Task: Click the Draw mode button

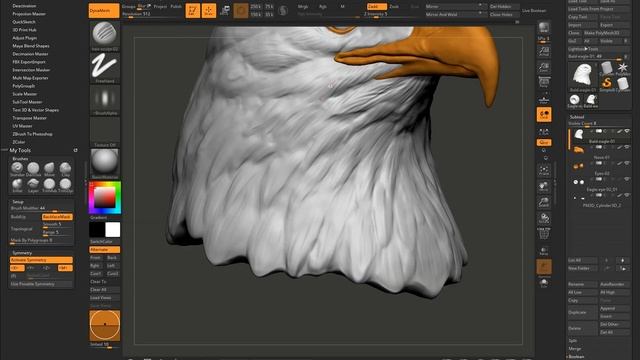Action: pos(209,11)
